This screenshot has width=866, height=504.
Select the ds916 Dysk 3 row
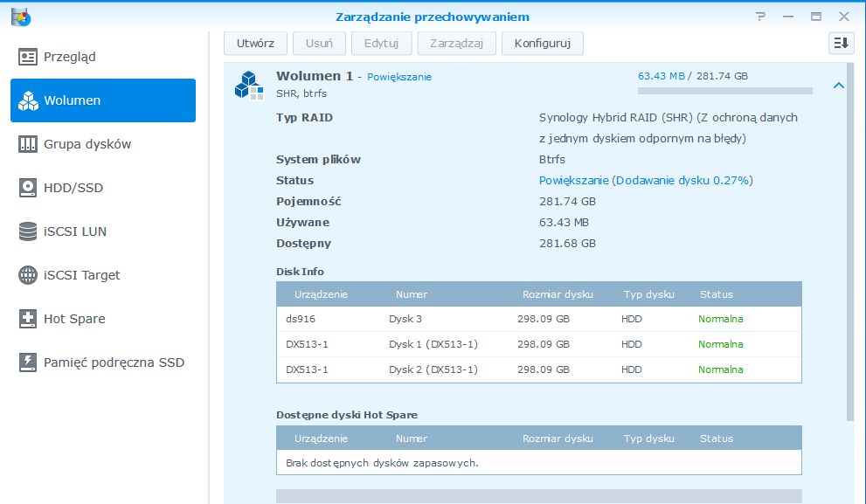click(539, 319)
